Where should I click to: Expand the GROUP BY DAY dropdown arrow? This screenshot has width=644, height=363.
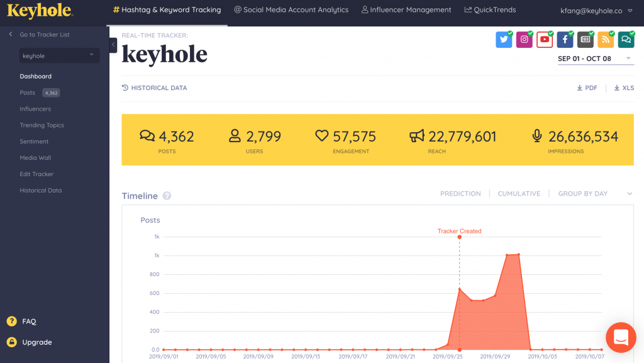click(630, 193)
